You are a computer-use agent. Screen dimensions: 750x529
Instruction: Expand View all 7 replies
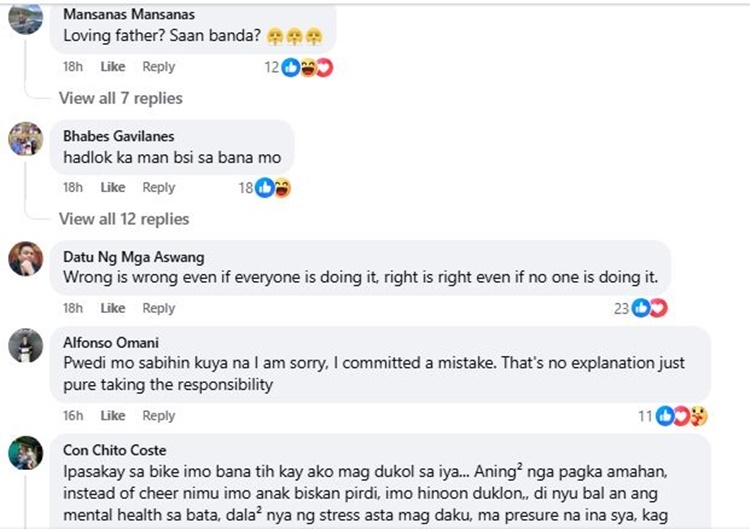click(120, 98)
